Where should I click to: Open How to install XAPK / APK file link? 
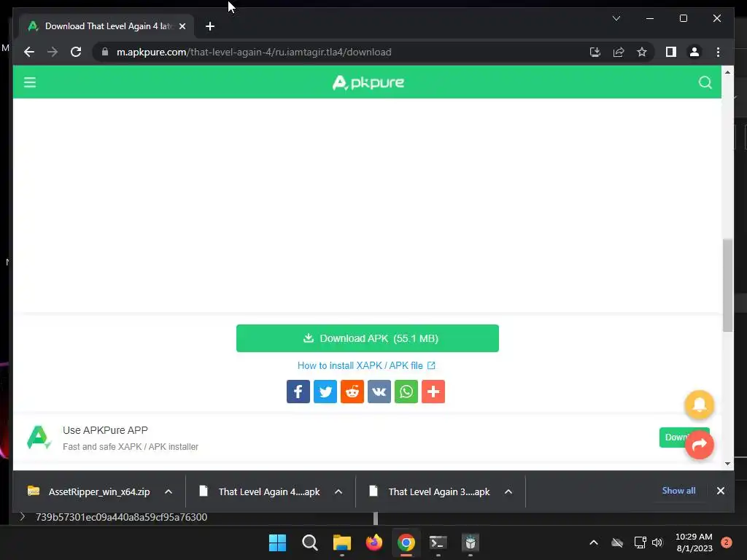pyautogui.click(x=366, y=366)
